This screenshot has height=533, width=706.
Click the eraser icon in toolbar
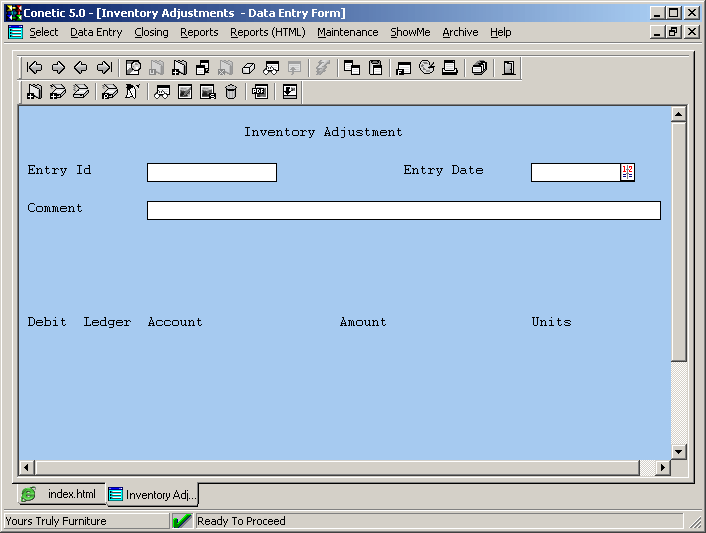coord(248,68)
